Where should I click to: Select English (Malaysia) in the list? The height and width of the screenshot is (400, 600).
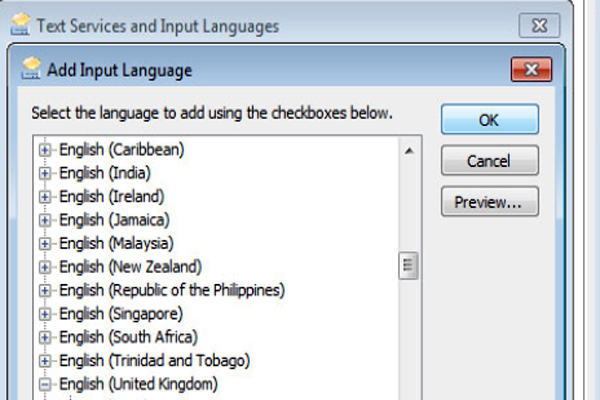click(116, 243)
